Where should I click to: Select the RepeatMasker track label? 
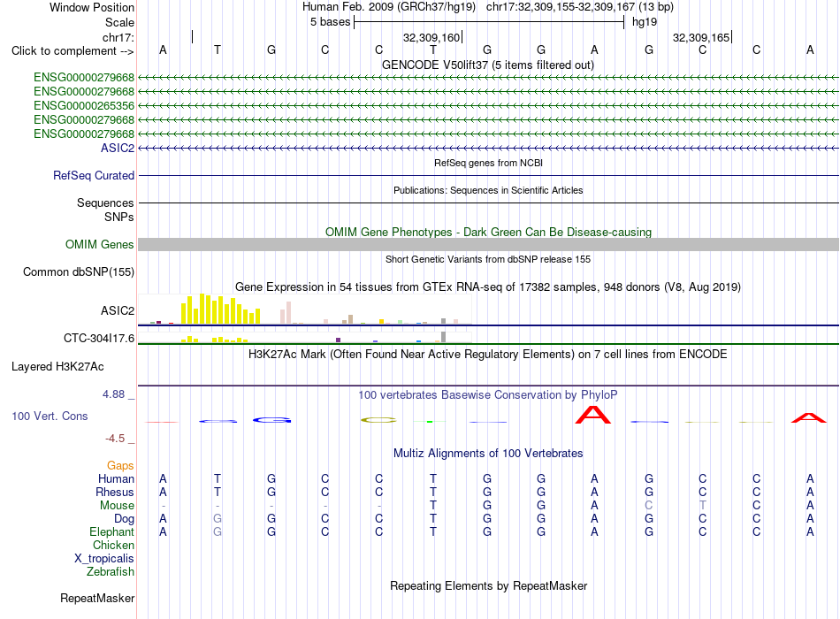97,598
